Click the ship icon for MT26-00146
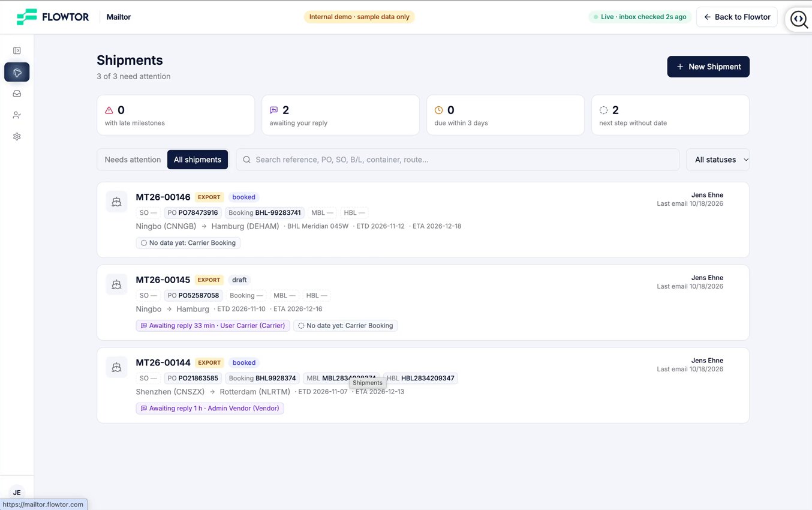 116,202
